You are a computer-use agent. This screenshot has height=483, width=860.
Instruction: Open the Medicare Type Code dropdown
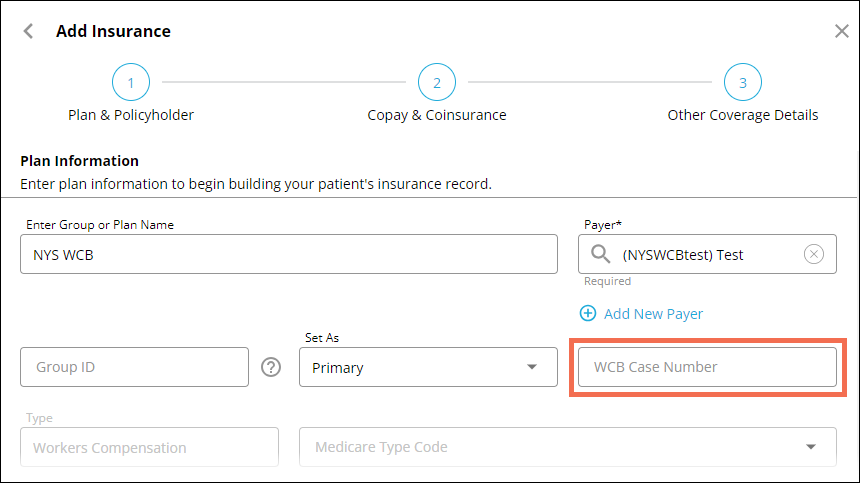pyautogui.click(x=567, y=447)
